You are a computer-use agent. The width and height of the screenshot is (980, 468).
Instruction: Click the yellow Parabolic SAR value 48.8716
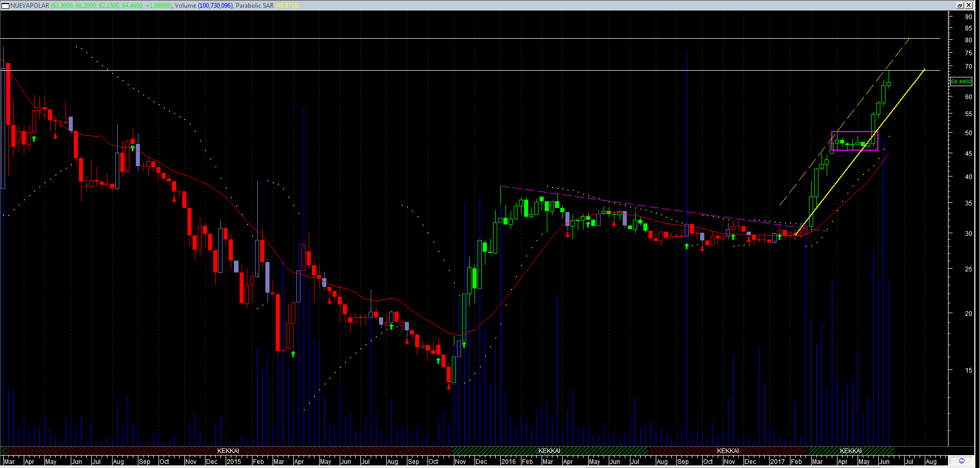[287, 6]
